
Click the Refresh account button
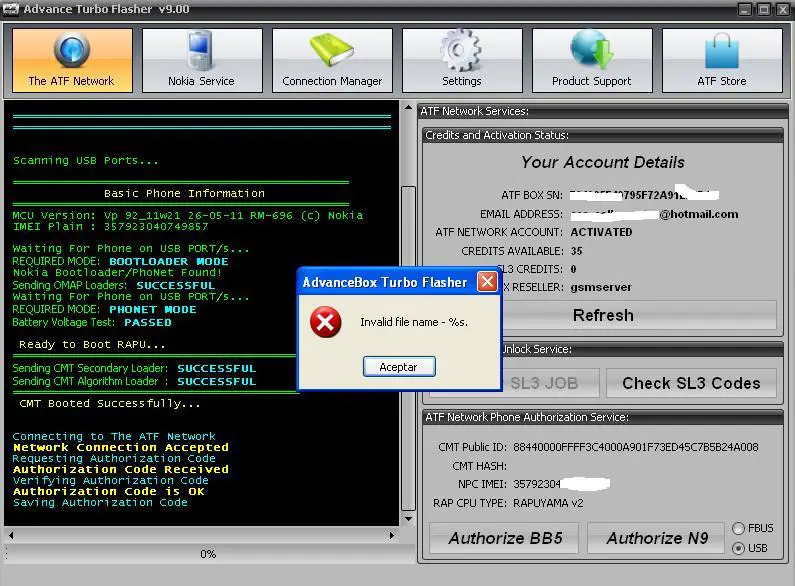pos(603,315)
